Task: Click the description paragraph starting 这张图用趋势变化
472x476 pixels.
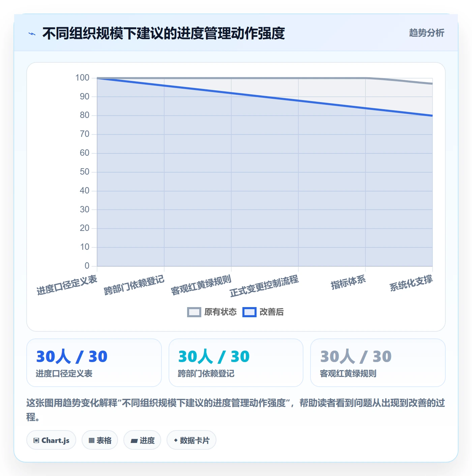Action: (x=236, y=410)
